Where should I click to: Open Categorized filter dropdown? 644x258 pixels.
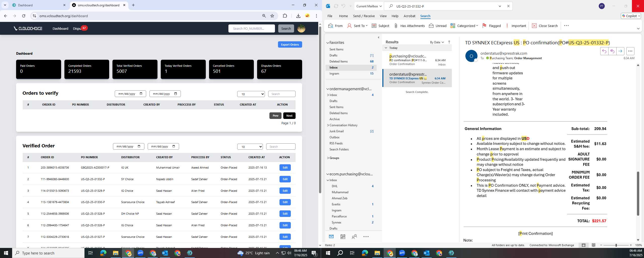click(x=464, y=26)
